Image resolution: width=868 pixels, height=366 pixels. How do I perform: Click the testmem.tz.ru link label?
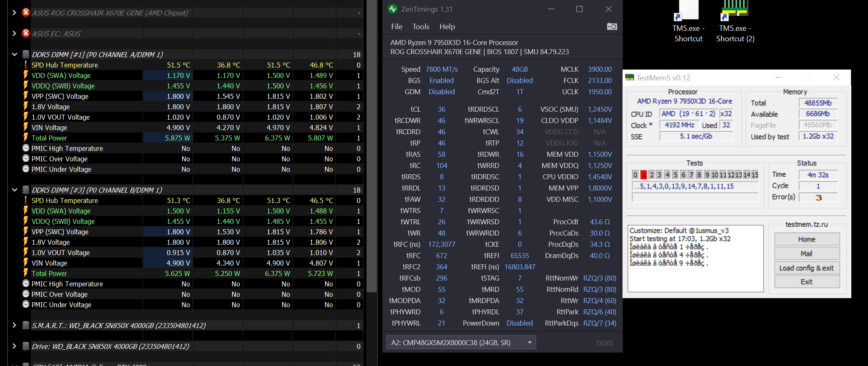807,224
